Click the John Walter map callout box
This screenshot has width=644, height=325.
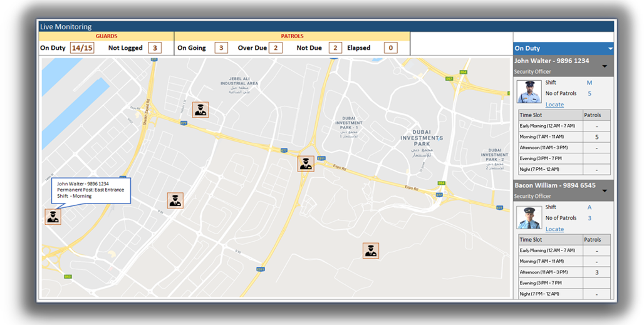tap(90, 190)
